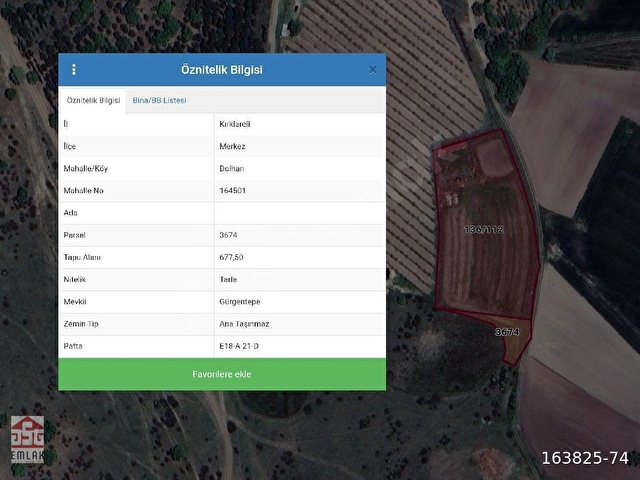Select the Öznitelik Bilgisi tab
Screen dimensions: 640x480
(93, 100)
